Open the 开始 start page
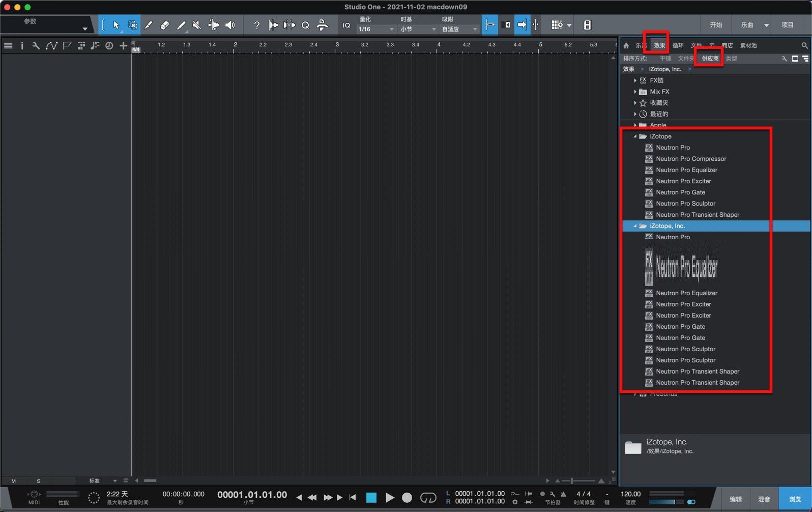Image resolution: width=812 pixels, height=512 pixels. 716,25
